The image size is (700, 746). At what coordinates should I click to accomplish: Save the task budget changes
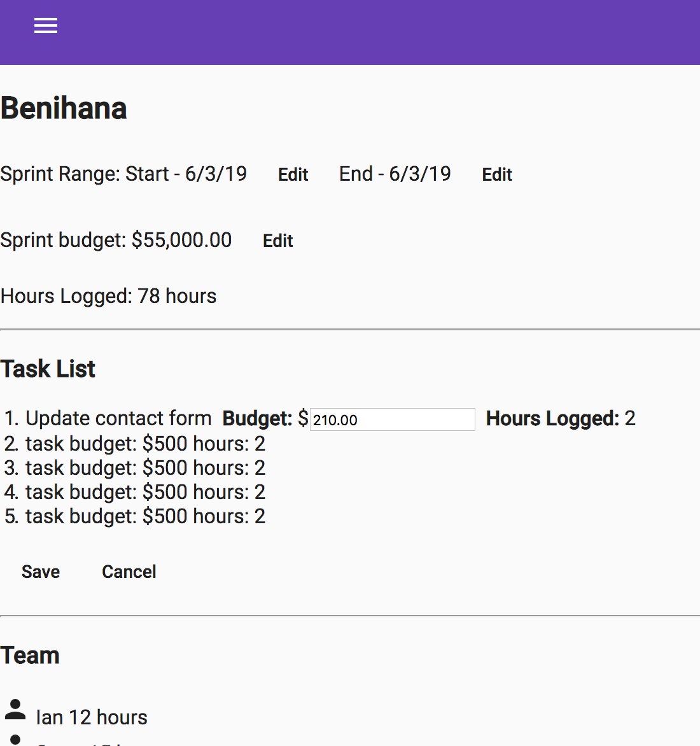pyautogui.click(x=41, y=572)
